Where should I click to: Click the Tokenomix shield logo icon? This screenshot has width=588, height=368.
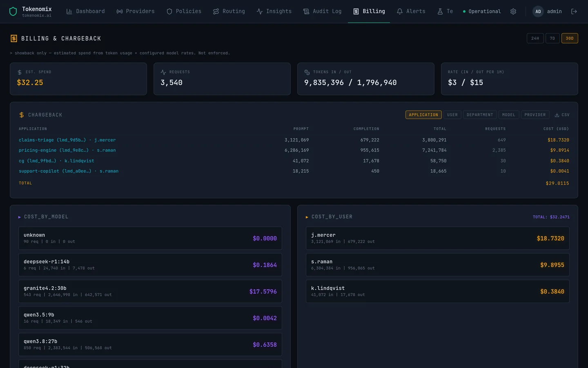13,11
